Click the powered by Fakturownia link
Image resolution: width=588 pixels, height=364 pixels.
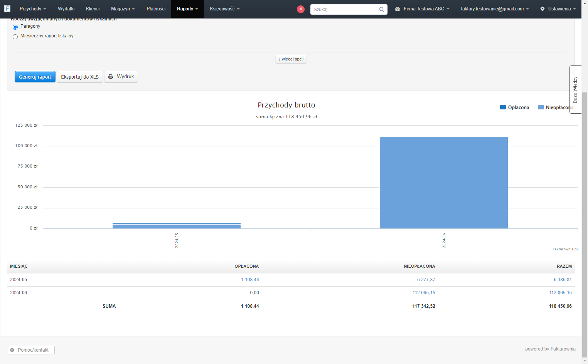coord(550,349)
